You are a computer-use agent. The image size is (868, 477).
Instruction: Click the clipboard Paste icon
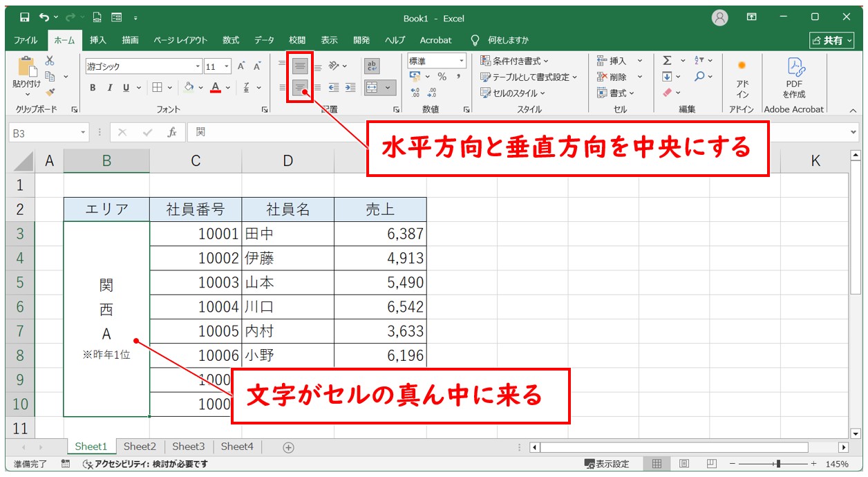(27, 66)
